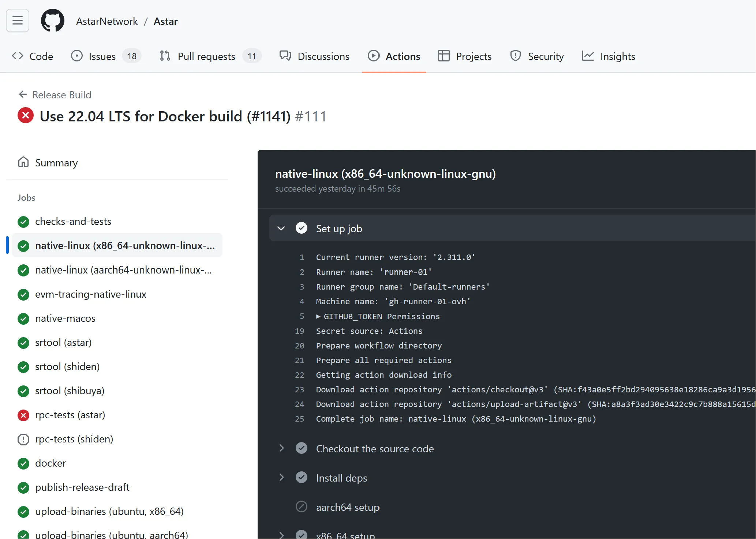
Task: Open the Issues tab
Action: pyautogui.click(x=102, y=56)
